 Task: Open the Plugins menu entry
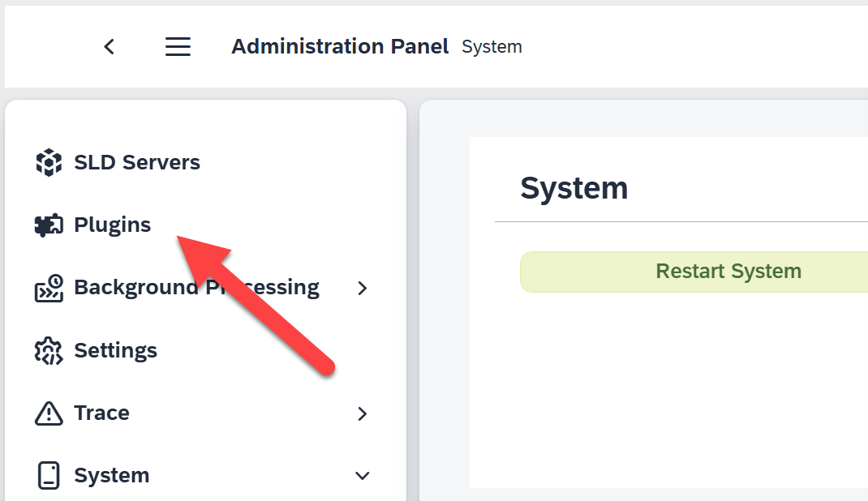113,225
